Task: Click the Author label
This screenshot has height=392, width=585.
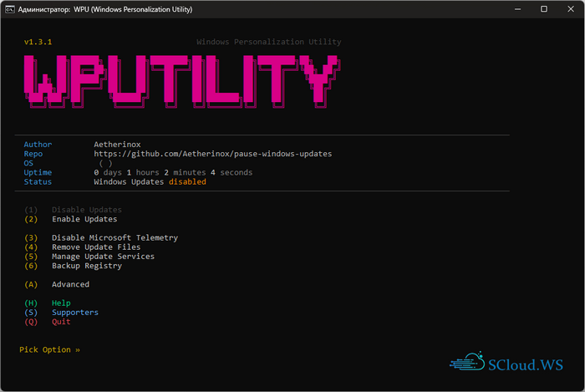Action: tap(38, 145)
